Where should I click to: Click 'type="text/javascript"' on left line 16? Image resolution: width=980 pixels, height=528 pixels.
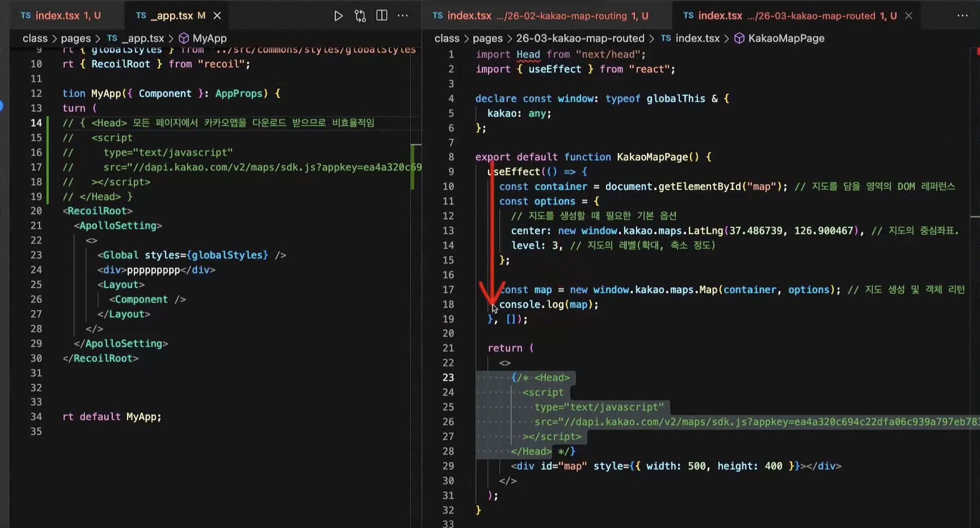click(x=168, y=152)
